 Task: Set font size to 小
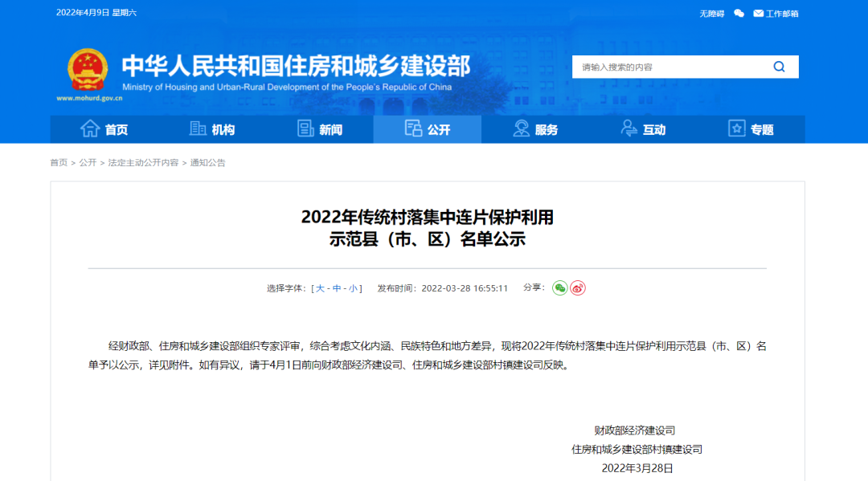click(x=353, y=288)
